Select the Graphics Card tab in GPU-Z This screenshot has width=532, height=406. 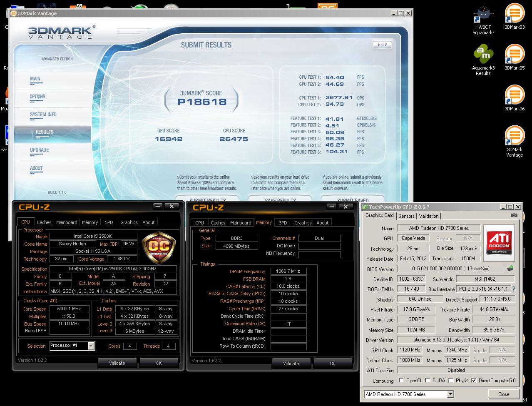(379, 215)
